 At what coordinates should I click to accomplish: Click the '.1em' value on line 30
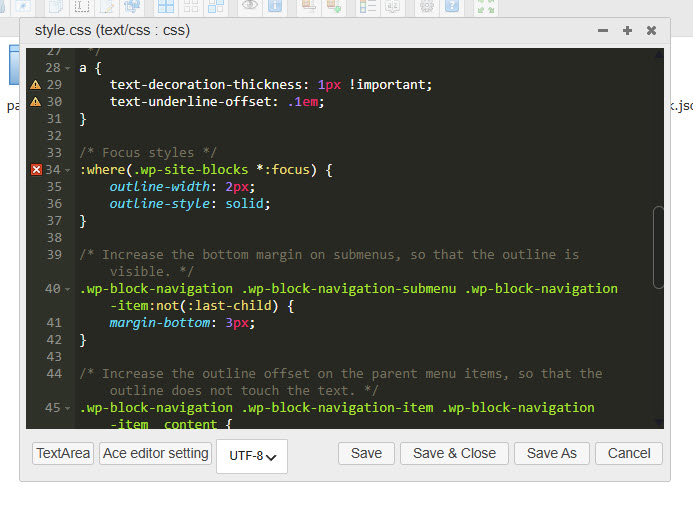(x=303, y=102)
